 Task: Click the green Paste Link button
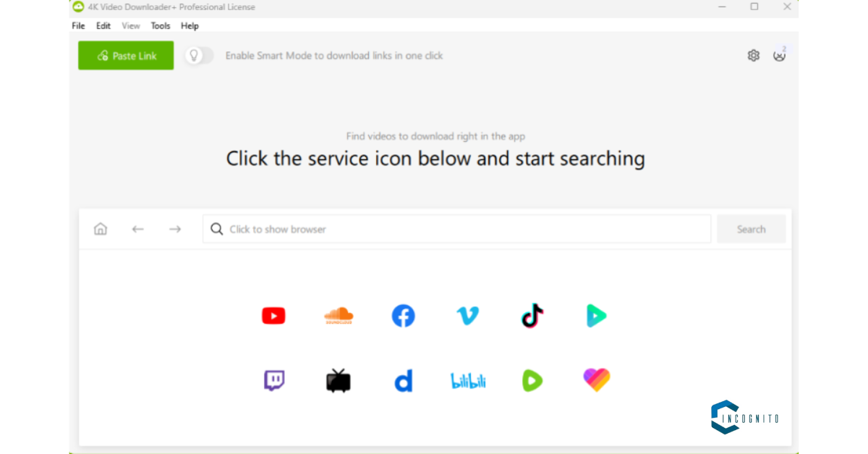(x=126, y=56)
